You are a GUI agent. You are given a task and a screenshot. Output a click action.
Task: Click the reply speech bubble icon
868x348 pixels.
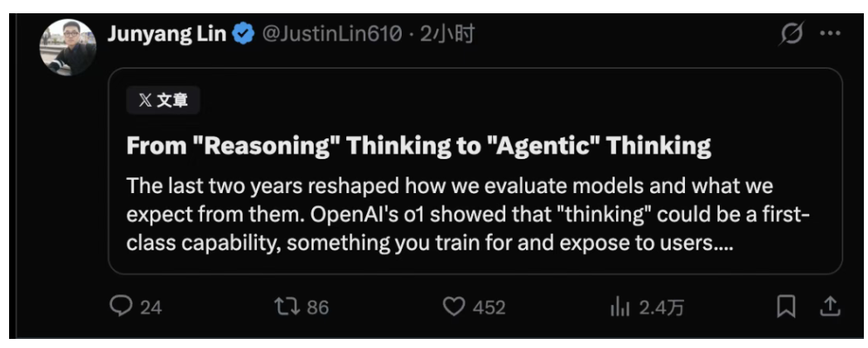point(120,307)
